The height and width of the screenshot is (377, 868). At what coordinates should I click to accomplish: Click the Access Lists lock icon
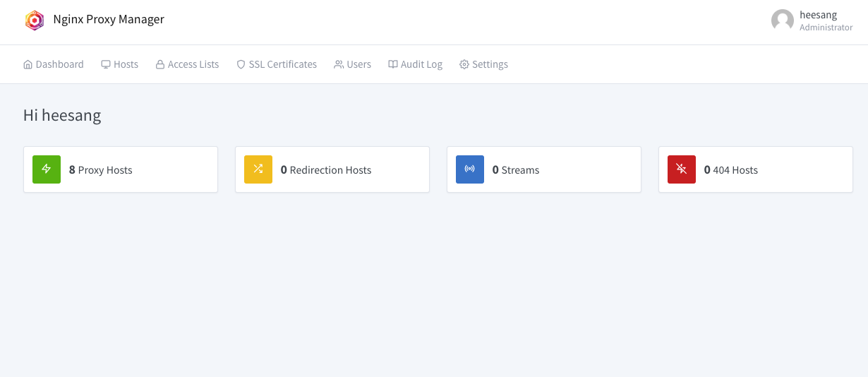pos(160,64)
